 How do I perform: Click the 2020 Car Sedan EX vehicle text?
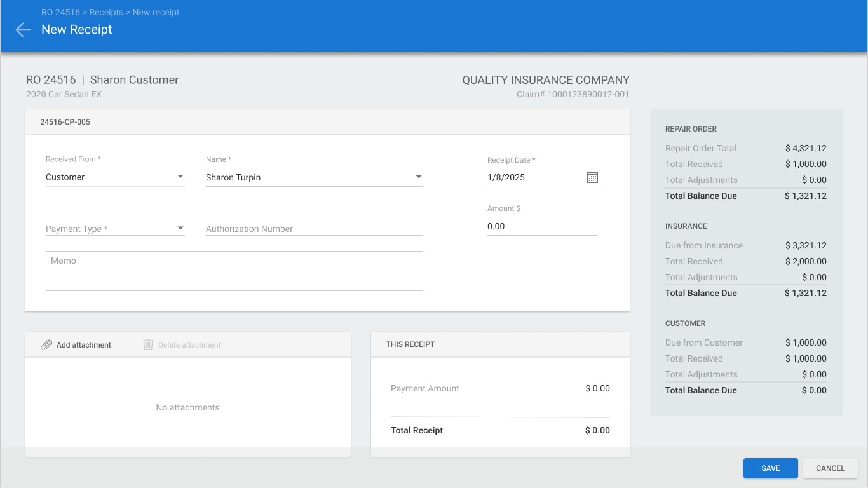pos(64,95)
